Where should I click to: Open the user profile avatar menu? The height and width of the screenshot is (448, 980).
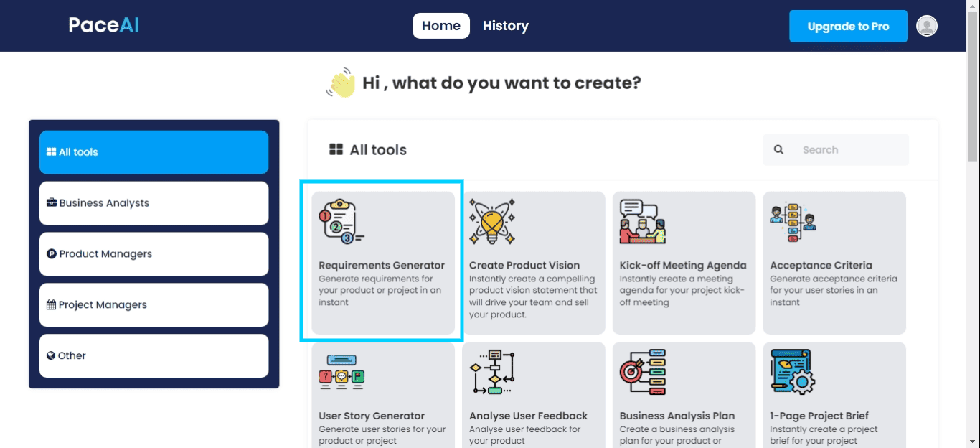click(x=926, y=25)
